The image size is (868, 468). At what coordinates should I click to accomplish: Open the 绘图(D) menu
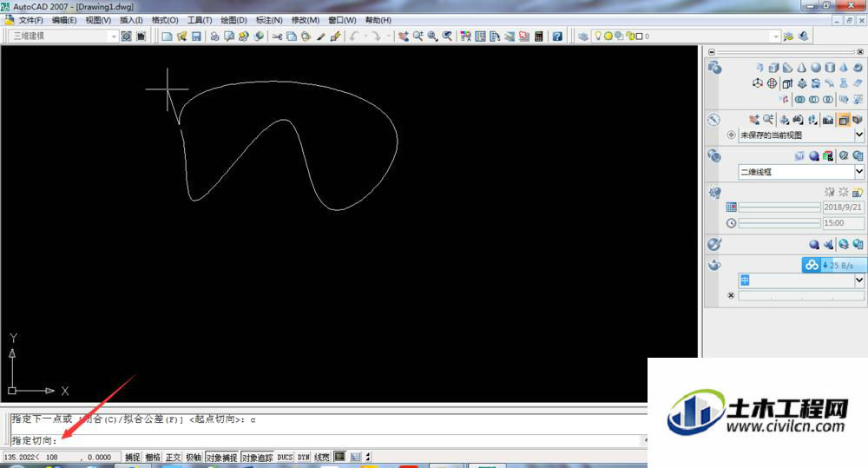233,20
